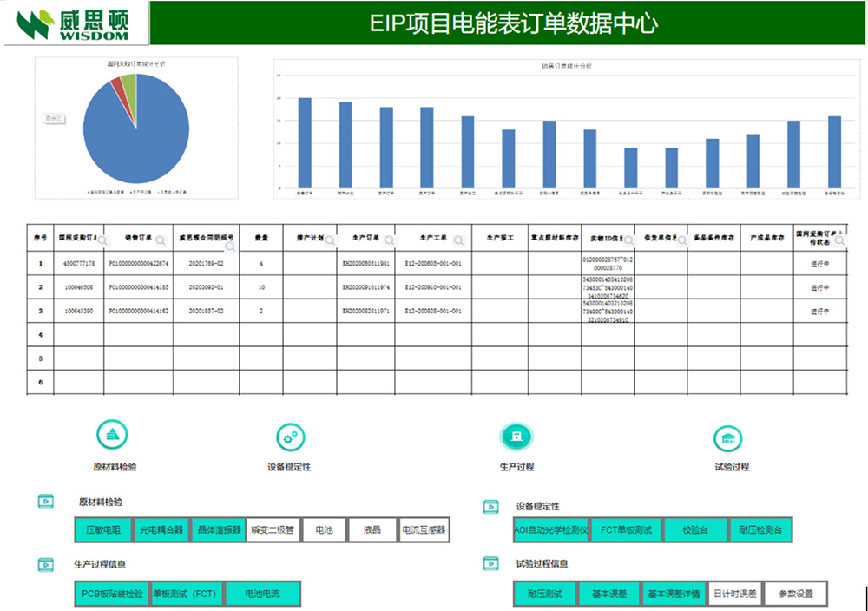
Task: Click search icon in 销售订单 column header
Action: coord(161,240)
